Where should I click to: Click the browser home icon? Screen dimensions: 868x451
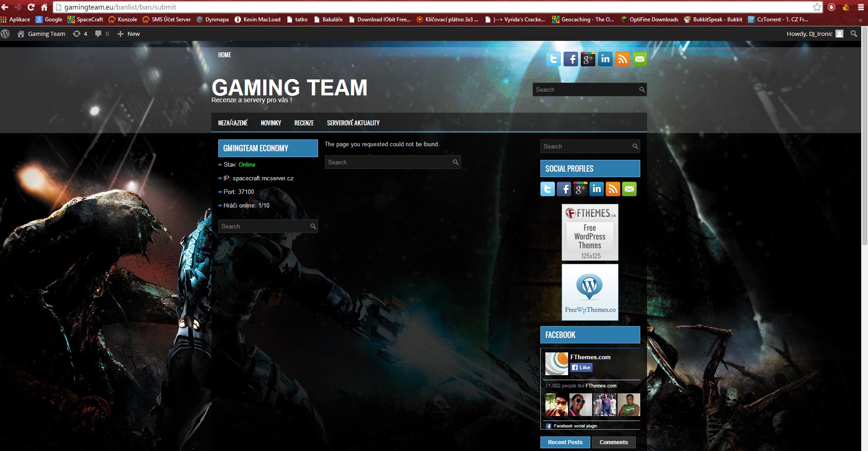44,7
